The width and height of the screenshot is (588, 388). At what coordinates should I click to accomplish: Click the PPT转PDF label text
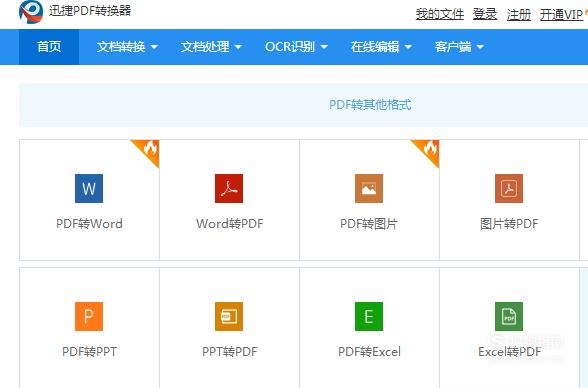(x=230, y=352)
